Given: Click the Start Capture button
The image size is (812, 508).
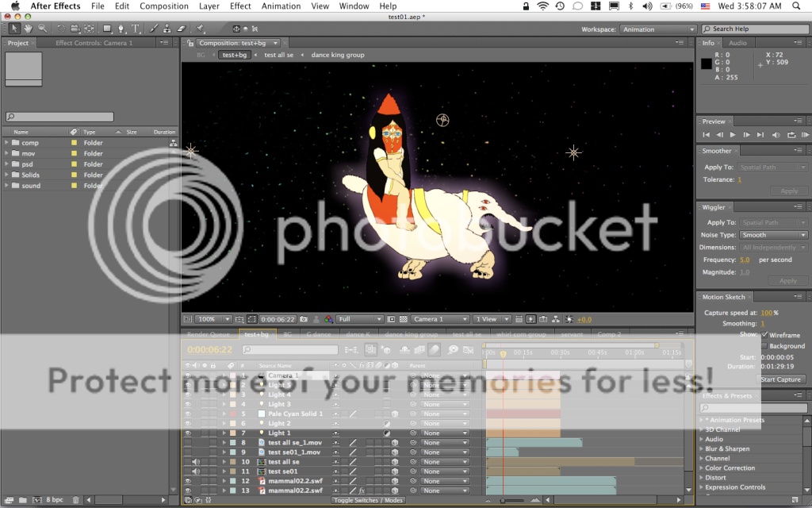Looking at the screenshot, I should pyautogui.click(x=781, y=379).
